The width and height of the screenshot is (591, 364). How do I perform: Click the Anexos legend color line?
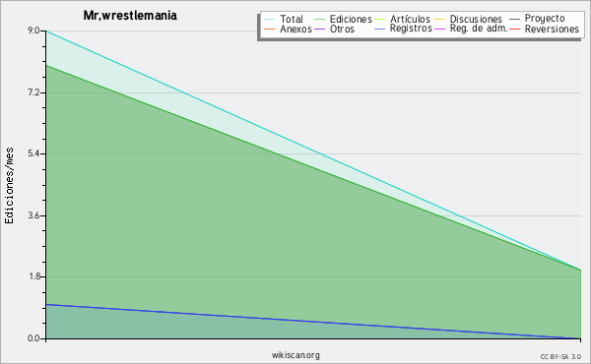[x=270, y=29]
